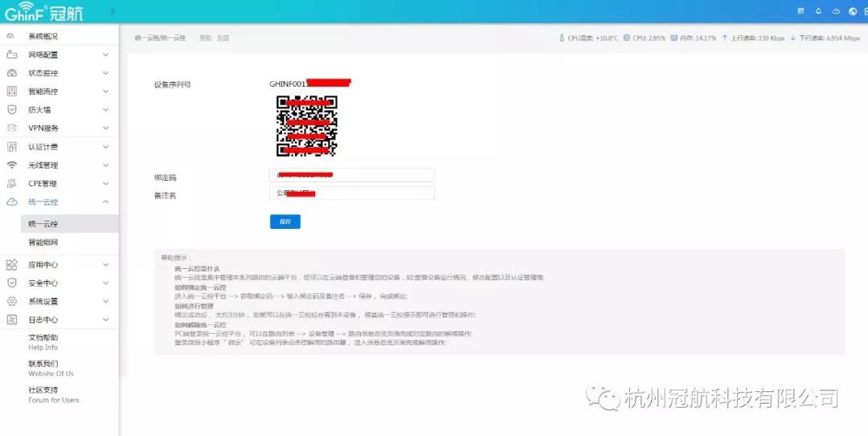
Task: Expand the 安全中心 menu chevron
Action: tap(106, 283)
